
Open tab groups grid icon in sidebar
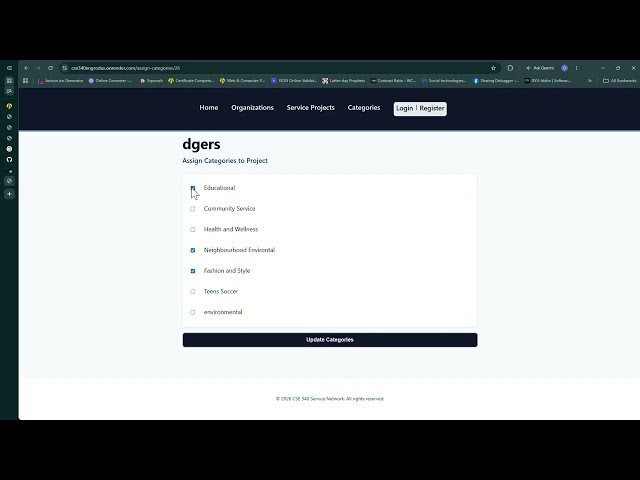tap(9, 81)
